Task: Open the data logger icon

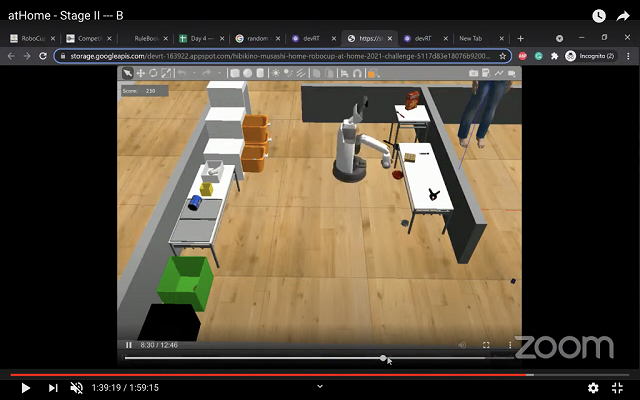Action: coord(486,73)
